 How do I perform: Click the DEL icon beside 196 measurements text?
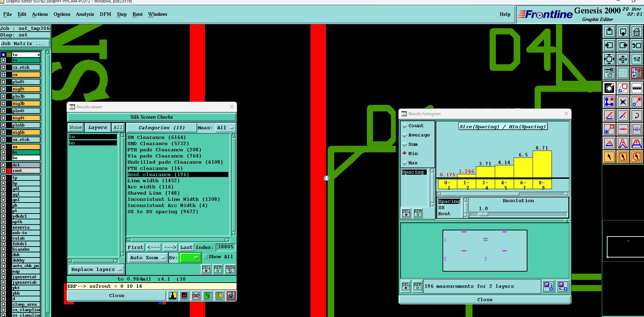(x=406, y=286)
